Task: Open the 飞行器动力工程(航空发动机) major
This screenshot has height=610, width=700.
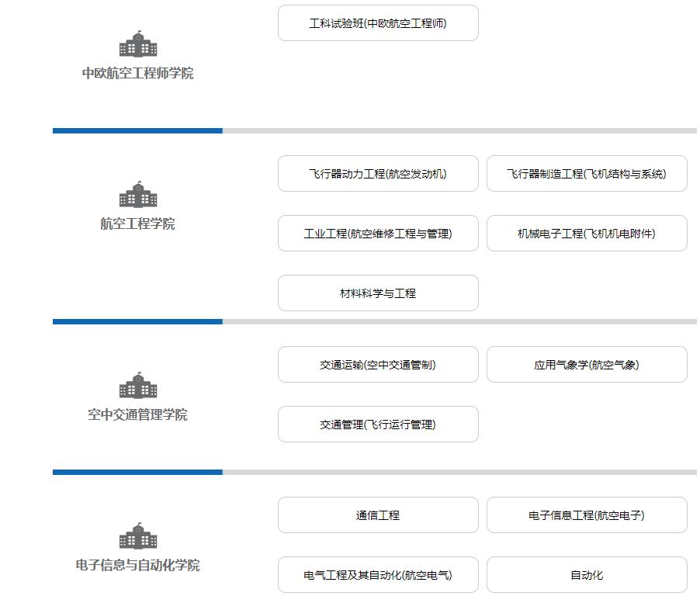Action: pyautogui.click(x=378, y=174)
